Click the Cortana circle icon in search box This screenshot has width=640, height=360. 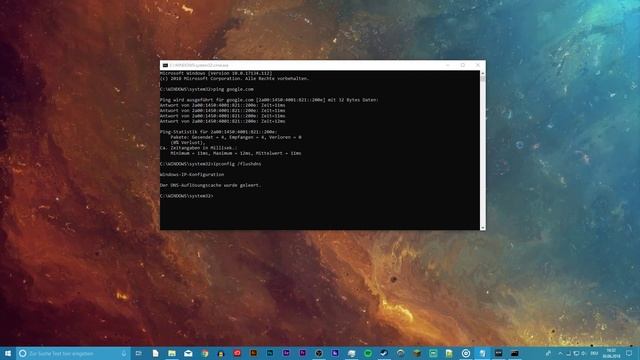(23, 353)
